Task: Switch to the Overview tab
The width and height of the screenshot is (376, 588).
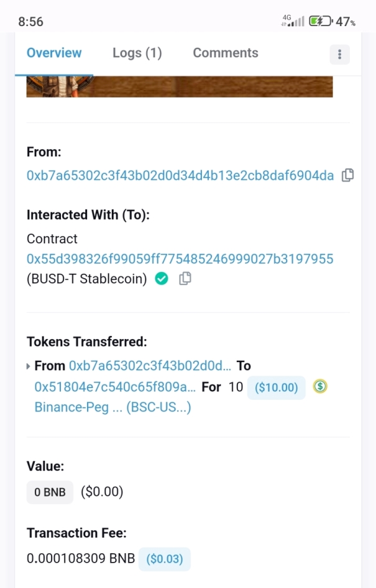Action: (54, 53)
